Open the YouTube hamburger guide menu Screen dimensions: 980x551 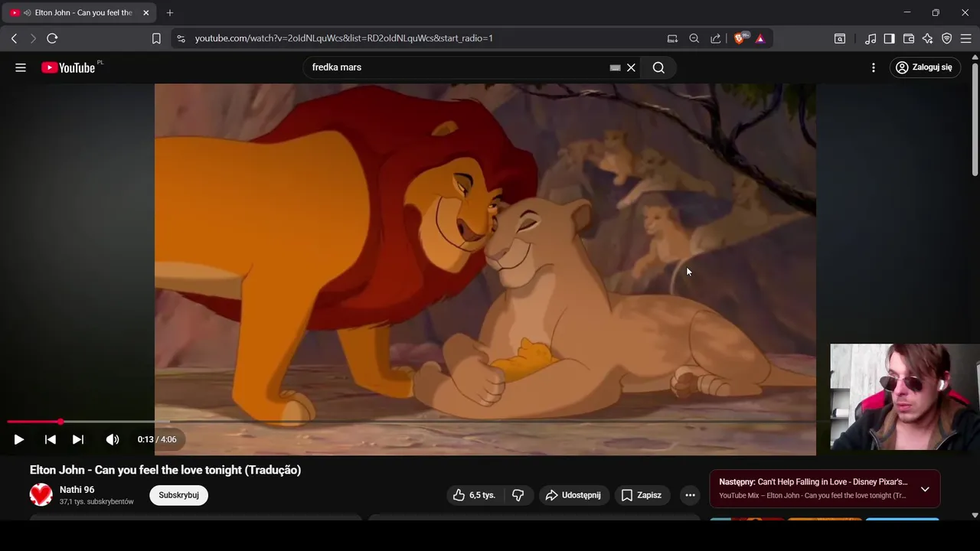click(21, 67)
